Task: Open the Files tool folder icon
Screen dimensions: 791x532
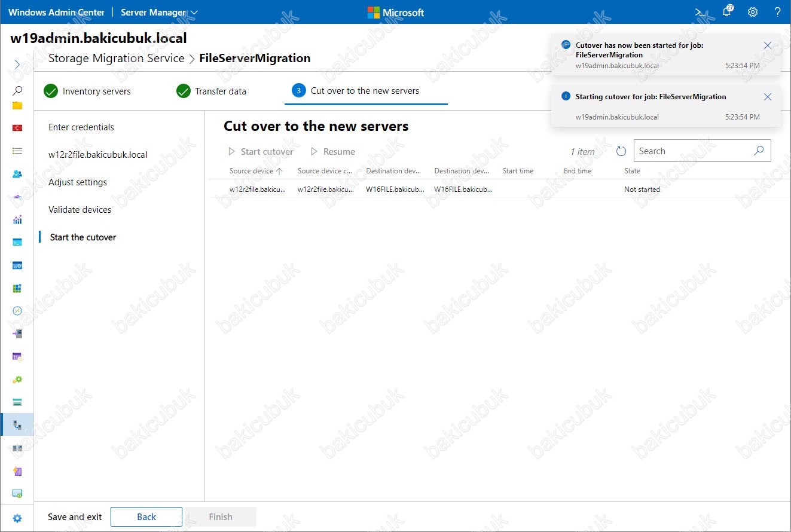Action: pos(17,106)
